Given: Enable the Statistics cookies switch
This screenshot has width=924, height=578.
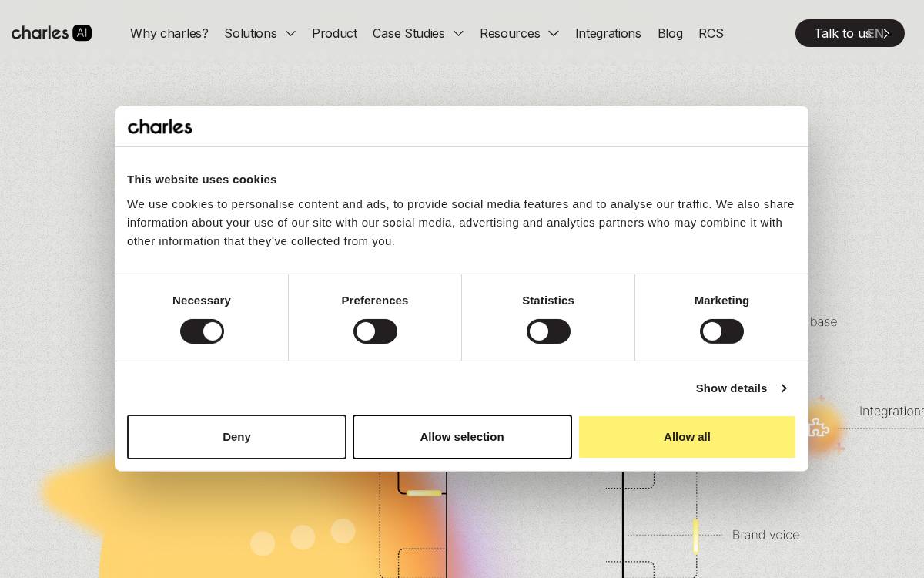Looking at the screenshot, I should (548, 331).
